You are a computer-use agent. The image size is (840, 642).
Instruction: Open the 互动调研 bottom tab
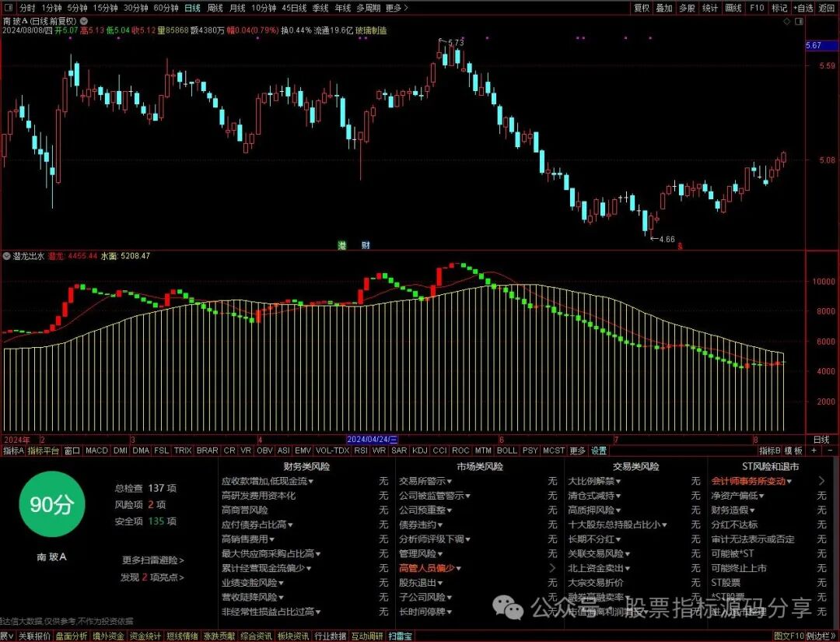[367, 636]
